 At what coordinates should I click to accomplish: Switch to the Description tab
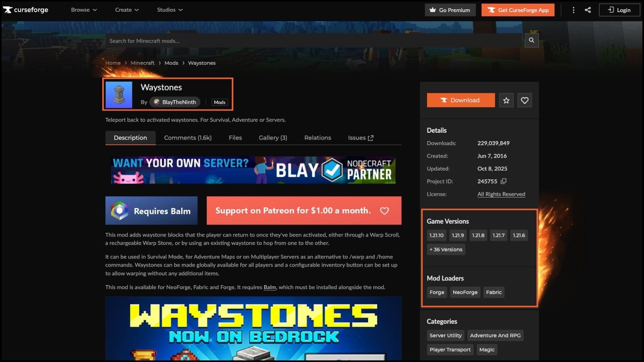130,138
